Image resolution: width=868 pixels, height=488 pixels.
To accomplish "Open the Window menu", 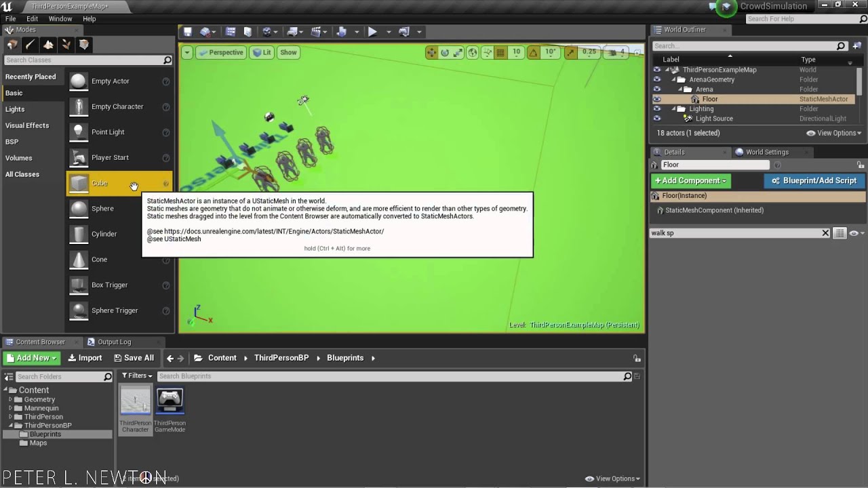I will click(60, 19).
